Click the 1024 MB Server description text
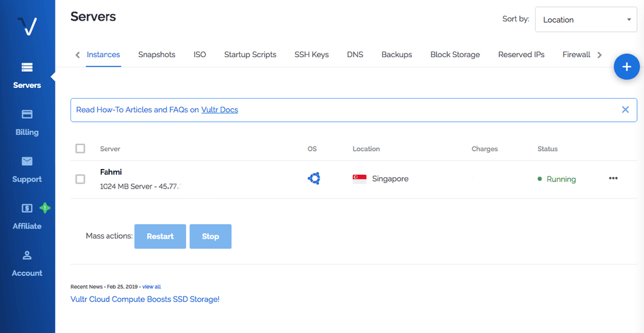644x333 pixels. point(141,187)
